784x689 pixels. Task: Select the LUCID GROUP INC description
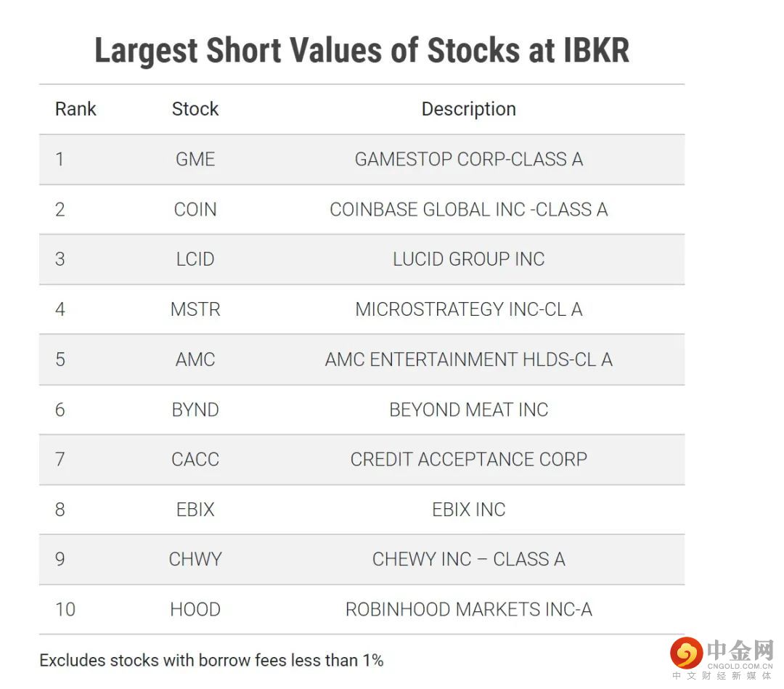tap(468, 259)
